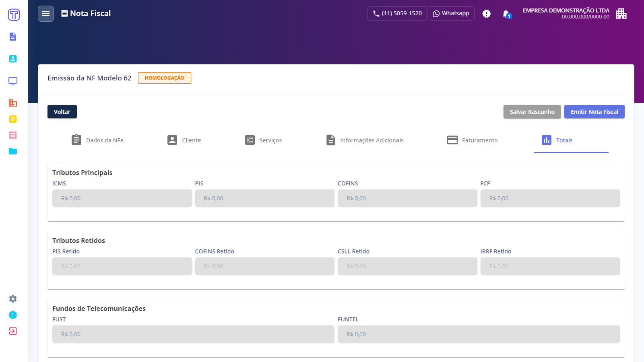The height and width of the screenshot is (362, 644).
Task: Click the CNPJ 00.000.000/0000-00 text
Action: click(x=586, y=17)
